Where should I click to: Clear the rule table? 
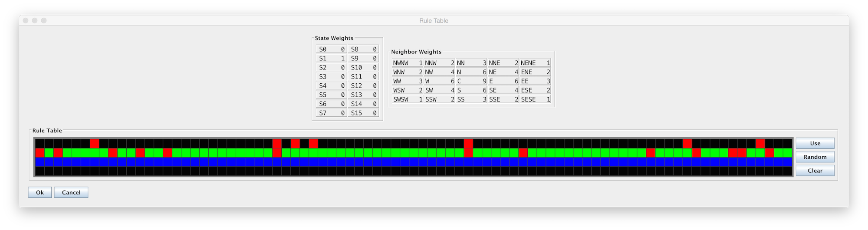click(x=815, y=171)
